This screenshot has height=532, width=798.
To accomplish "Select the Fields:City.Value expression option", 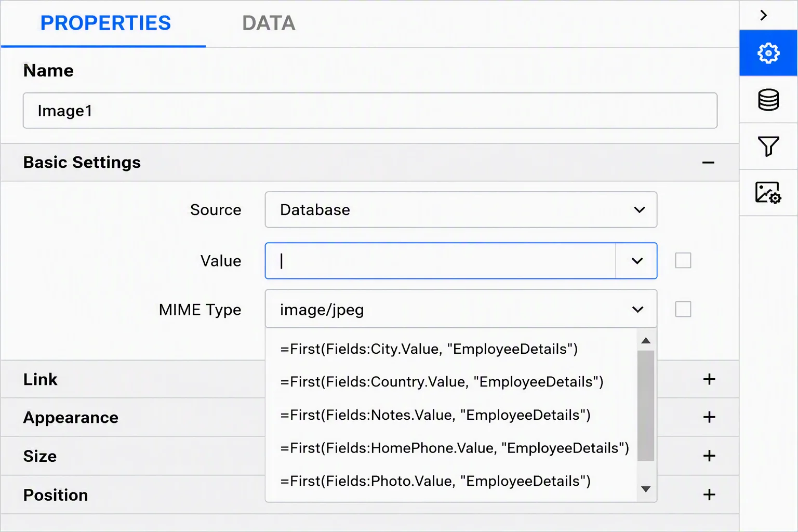I will coord(451,349).
